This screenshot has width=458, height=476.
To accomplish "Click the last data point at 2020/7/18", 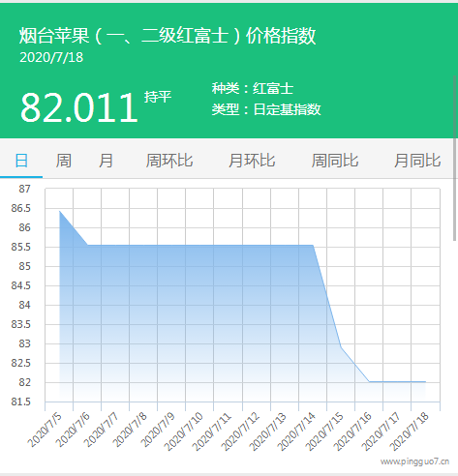I will pos(425,382).
